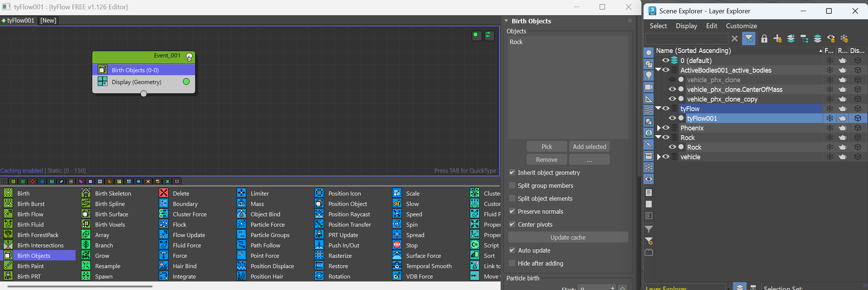Toggle the Auto update checkbox
Viewport: 868px width, 290px height.
(x=512, y=250)
